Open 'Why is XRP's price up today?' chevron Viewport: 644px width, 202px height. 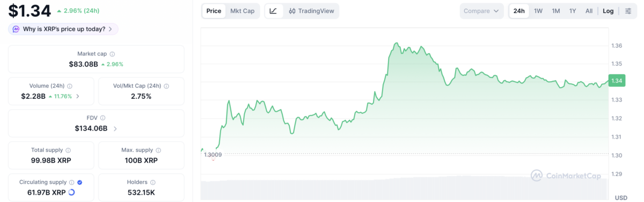coord(111,29)
